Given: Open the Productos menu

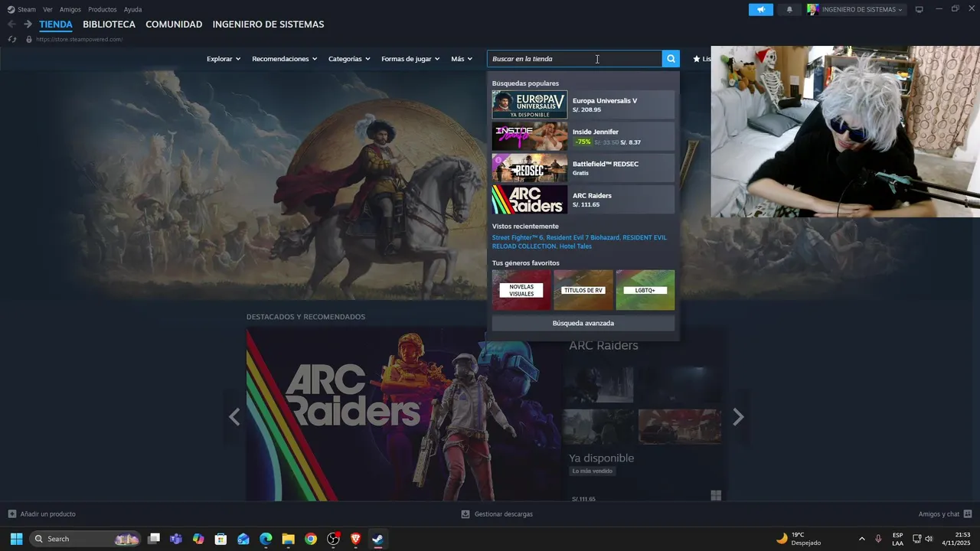Looking at the screenshot, I should [x=103, y=9].
